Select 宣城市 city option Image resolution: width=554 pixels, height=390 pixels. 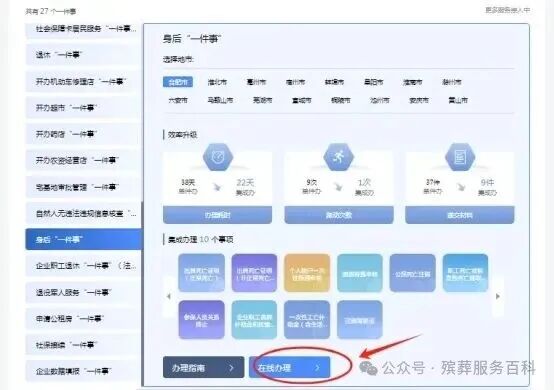click(x=302, y=100)
